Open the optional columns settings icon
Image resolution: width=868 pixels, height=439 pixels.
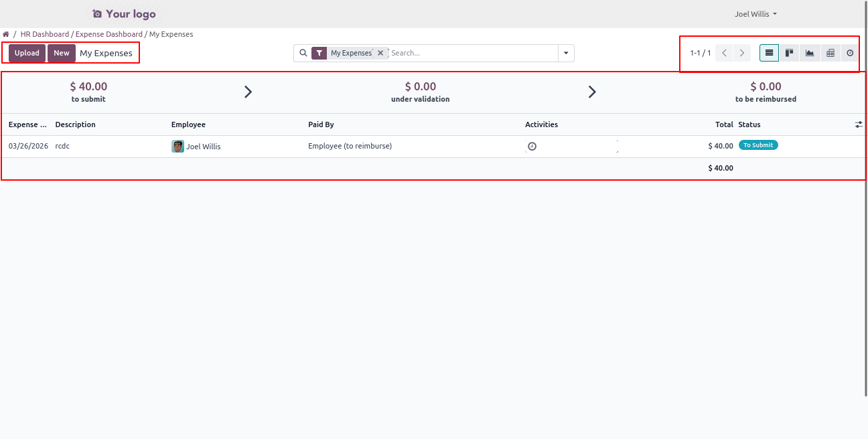coord(859,124)
